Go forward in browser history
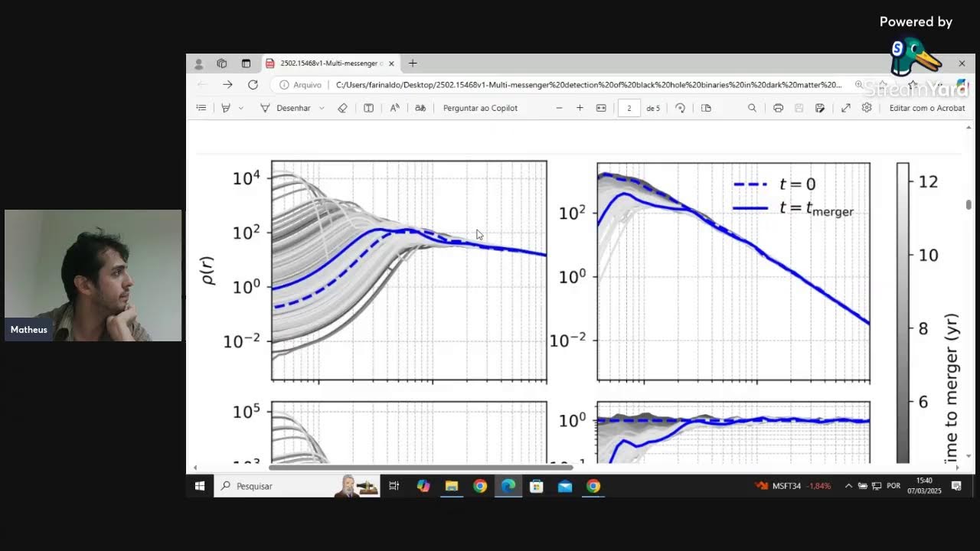 point(227,85)
